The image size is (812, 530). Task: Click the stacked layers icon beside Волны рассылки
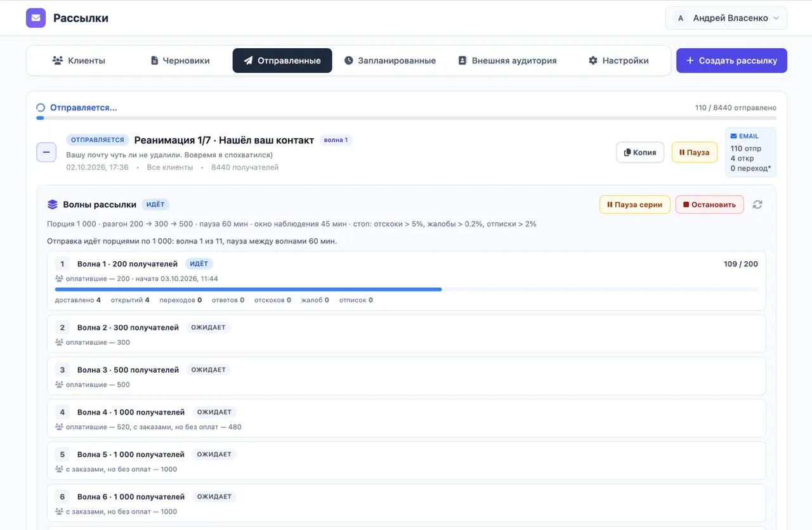pyautogui.click(x=53, y=205)
